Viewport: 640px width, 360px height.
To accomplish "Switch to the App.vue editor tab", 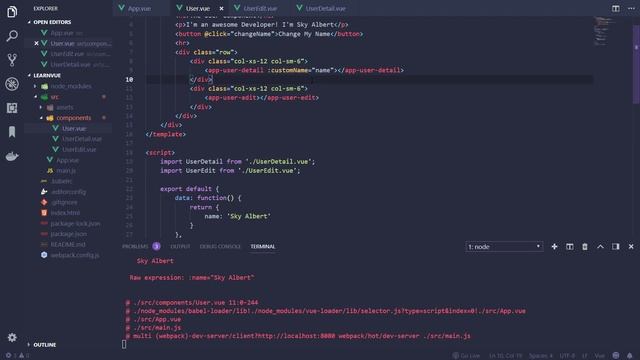I will (139, 8).
